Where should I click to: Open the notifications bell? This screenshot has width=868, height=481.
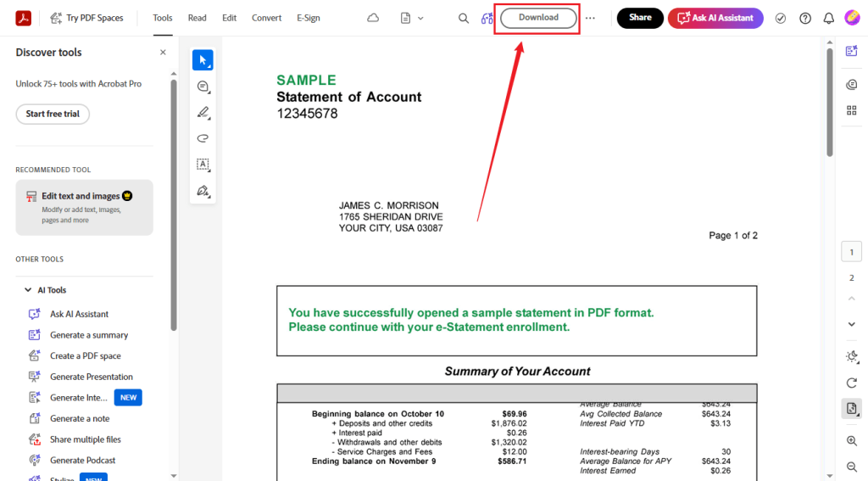(829, 19)
